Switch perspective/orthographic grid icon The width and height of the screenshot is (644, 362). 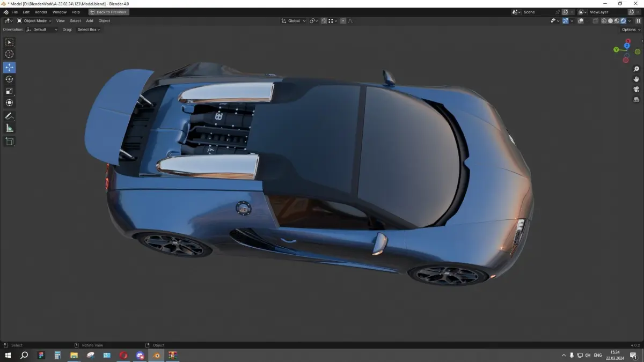pos(636,99)
